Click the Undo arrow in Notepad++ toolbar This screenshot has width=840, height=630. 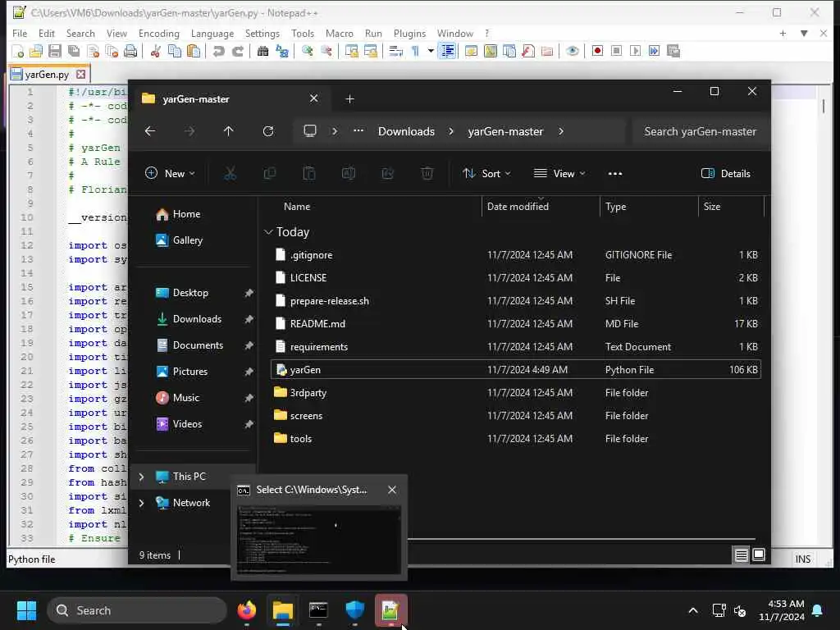[218, 52]
